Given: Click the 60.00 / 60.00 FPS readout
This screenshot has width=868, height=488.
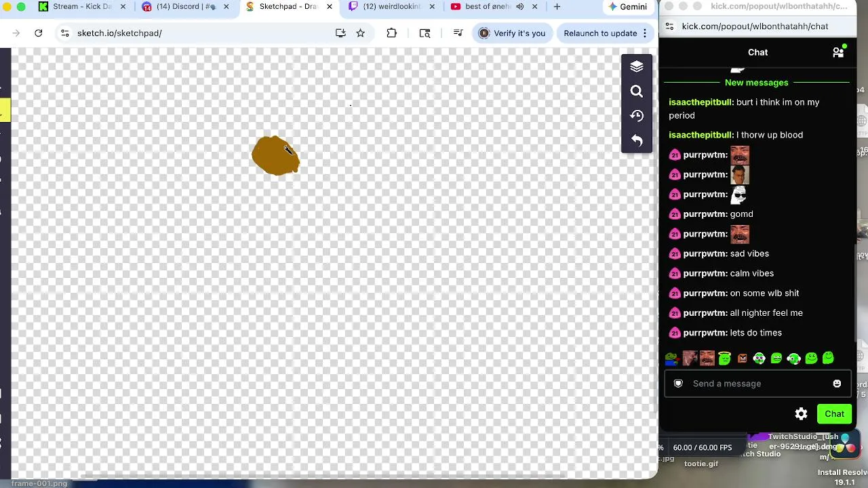Looking at the screenshot, I should pyautogui.click(x=702, y=447).
